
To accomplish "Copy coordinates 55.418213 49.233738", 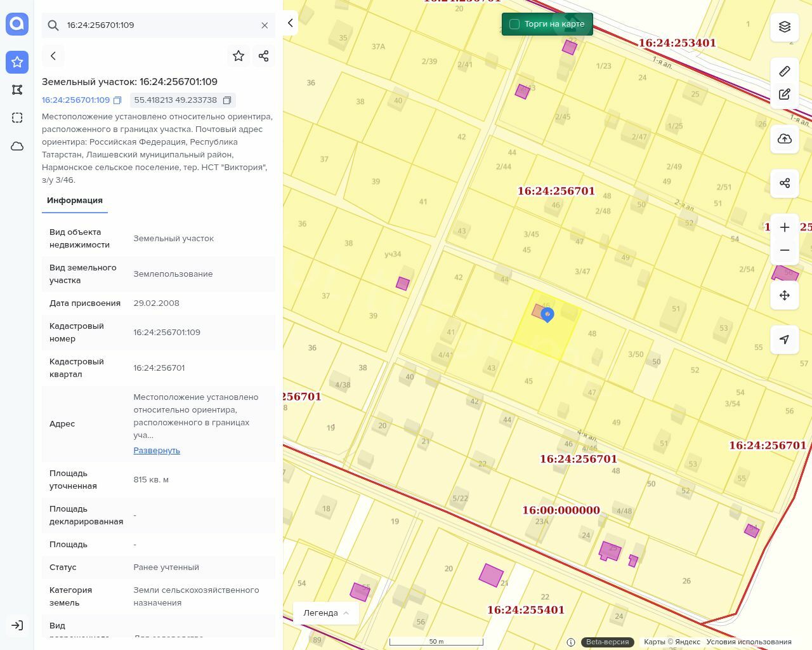I will point(227,100).
